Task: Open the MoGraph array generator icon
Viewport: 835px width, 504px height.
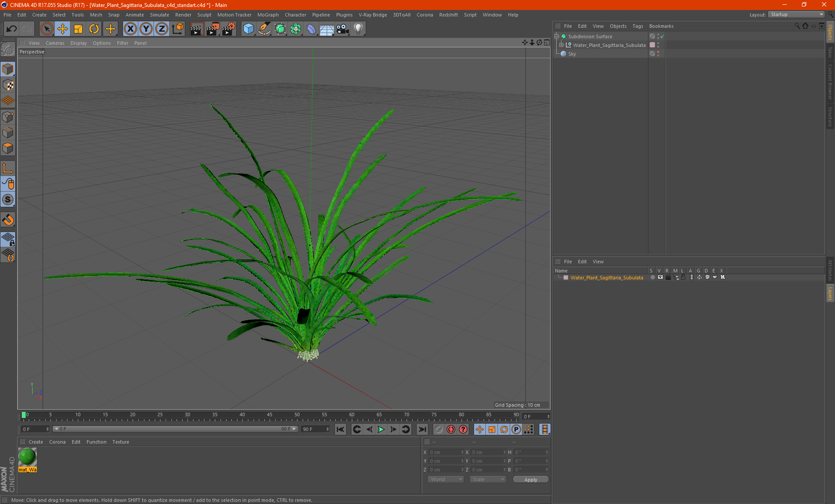Action: pos(296,29)
